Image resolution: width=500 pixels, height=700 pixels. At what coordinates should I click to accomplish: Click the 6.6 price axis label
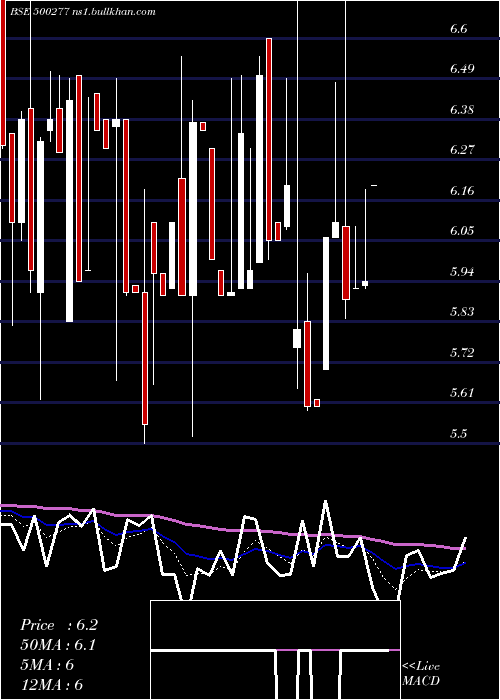(458, 29)
